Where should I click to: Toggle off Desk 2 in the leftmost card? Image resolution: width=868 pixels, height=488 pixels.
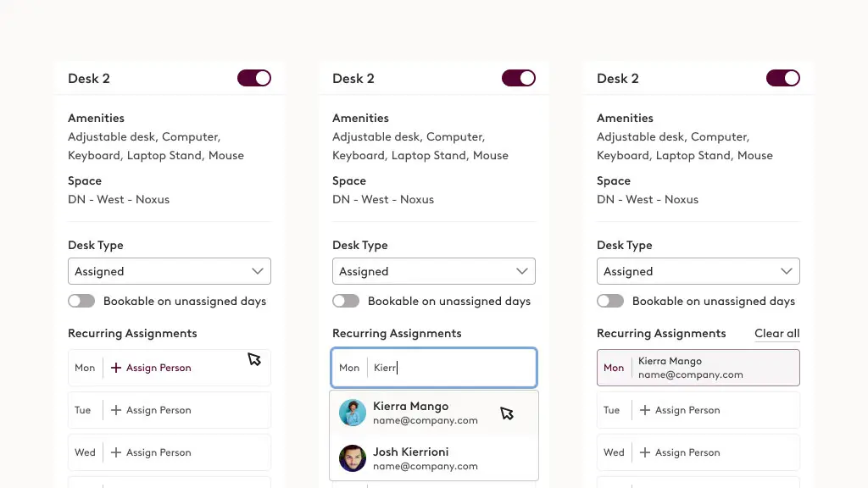pos(254,78)
